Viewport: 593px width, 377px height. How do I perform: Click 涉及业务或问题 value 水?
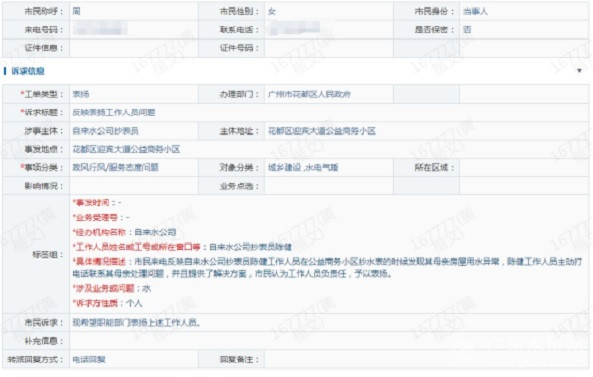coord(147,289)
